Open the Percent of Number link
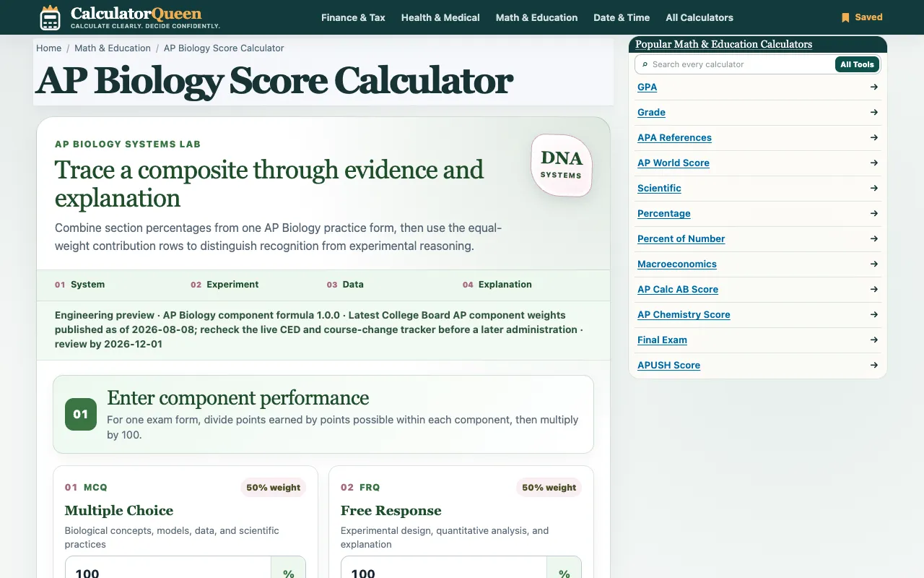The image size is (924, 578). tap(681, 238)
